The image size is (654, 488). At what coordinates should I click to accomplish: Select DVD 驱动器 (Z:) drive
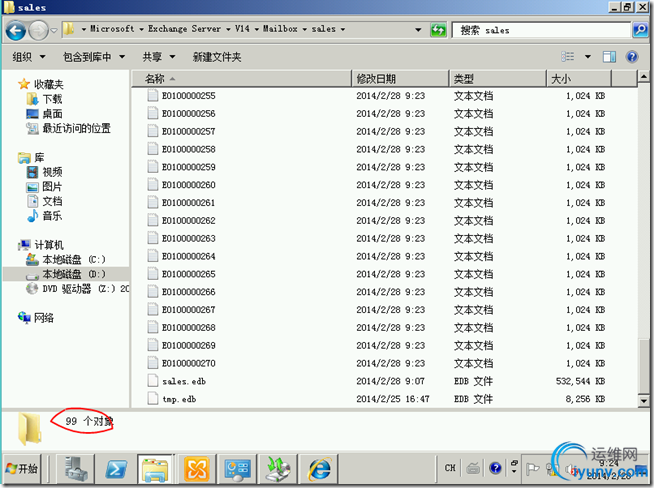coord(86,289)
